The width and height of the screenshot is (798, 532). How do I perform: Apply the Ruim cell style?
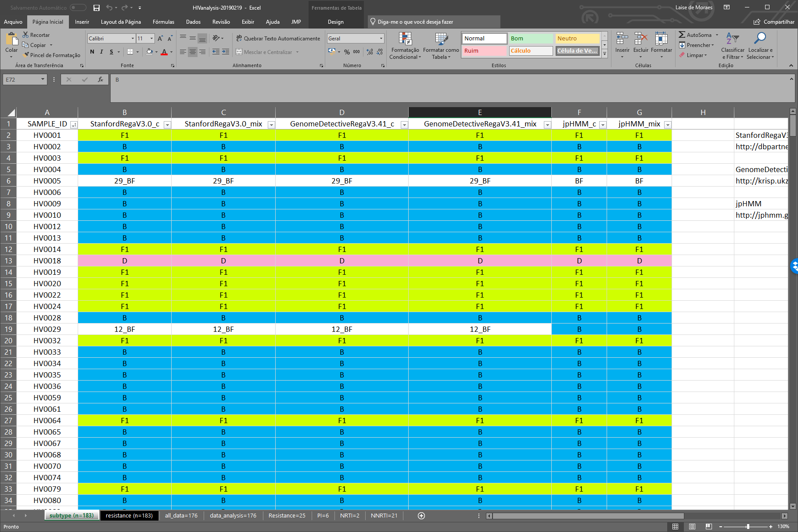[x=484, y=51]
